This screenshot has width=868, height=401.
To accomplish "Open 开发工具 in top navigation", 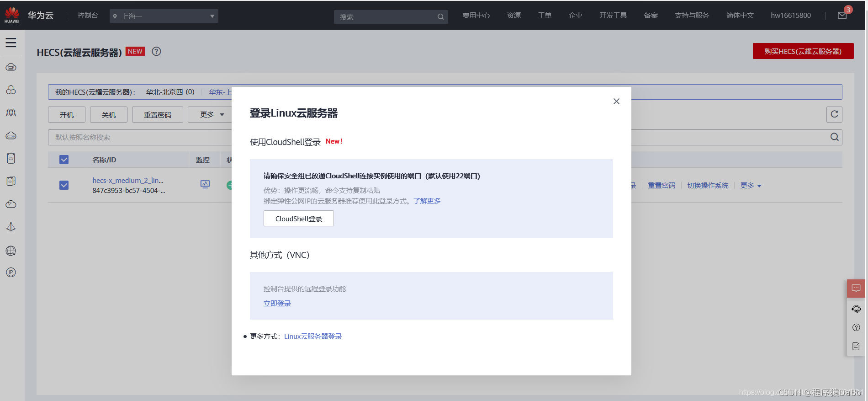I will click(613, 16).
